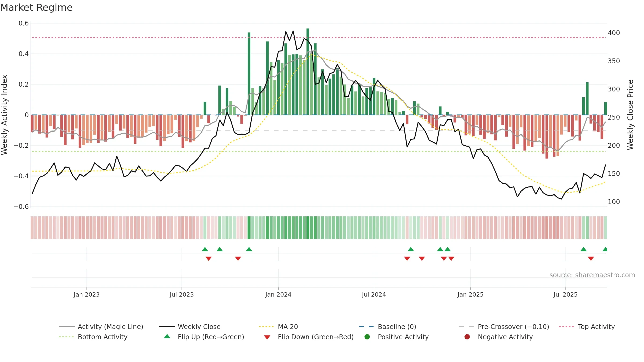
Task: Toggle Pre-Crossover (−0.10) legend entry
Action: click(504, 327)
